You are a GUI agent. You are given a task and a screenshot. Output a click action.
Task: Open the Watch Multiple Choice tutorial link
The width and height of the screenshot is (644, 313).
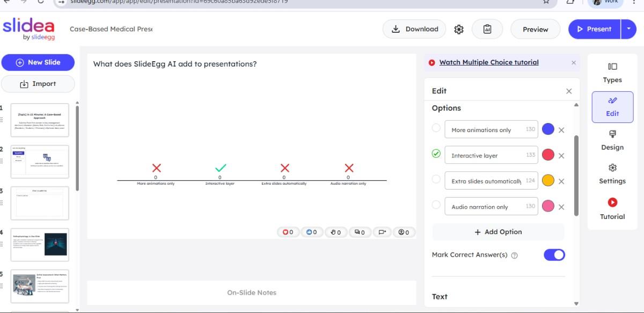coord(489,62)
